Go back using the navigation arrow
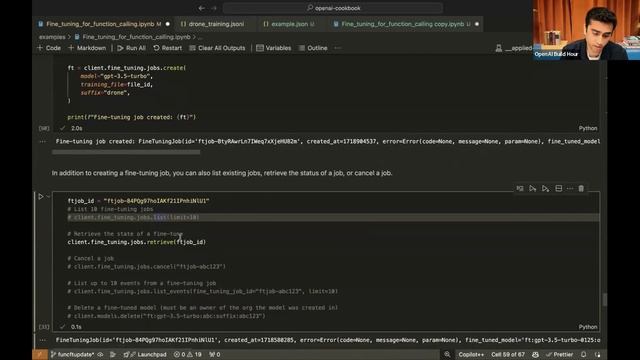 (202, 8)
